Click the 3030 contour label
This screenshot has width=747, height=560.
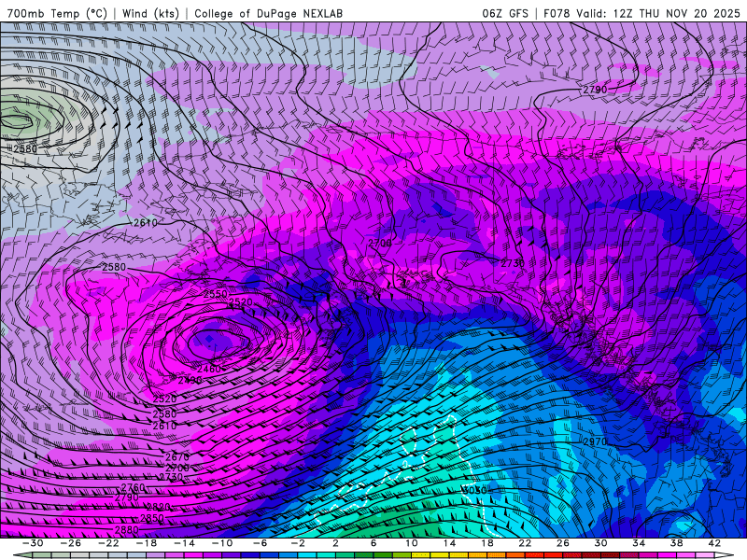[474, 491]
